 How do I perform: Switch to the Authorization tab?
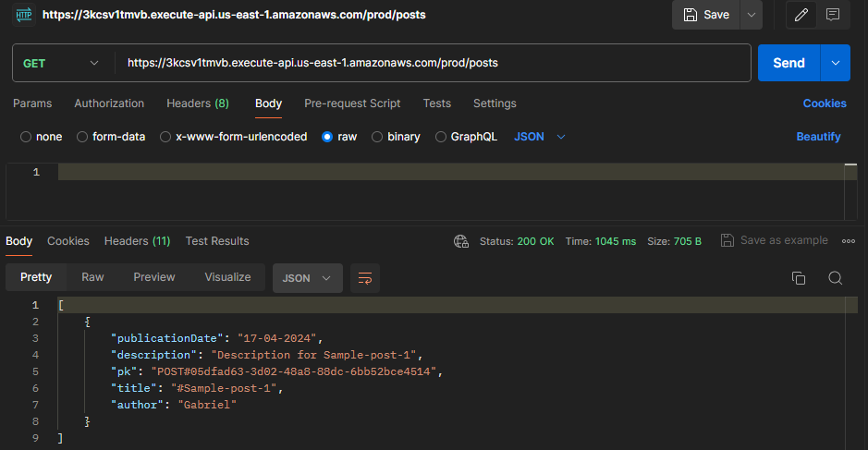[109, 103]
